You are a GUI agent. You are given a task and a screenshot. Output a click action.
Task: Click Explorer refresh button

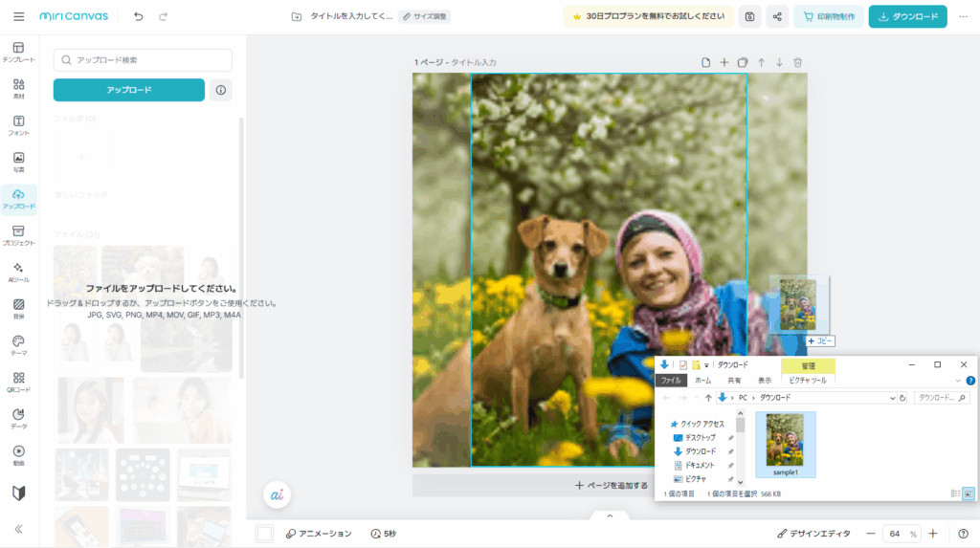(x=902, y=398)
